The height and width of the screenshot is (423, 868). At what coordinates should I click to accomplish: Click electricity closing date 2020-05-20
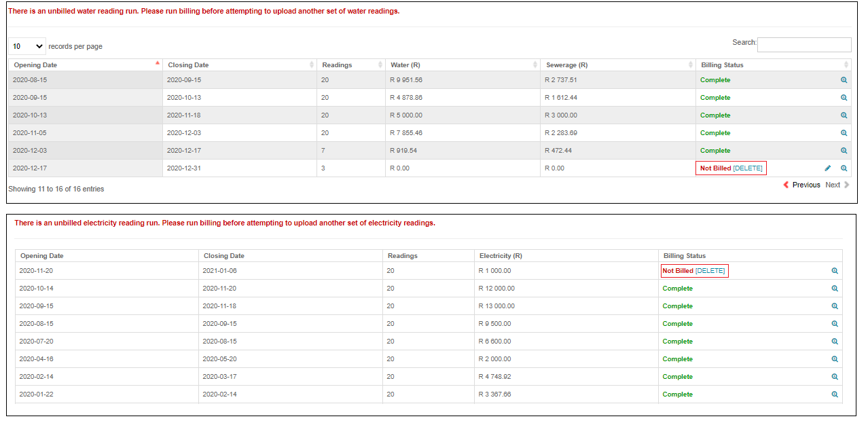(219, 359)
